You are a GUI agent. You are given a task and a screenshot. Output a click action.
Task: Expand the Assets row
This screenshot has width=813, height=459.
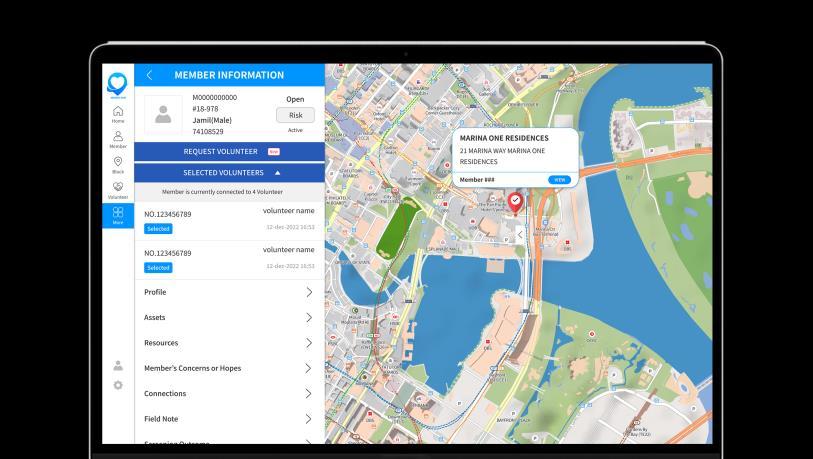tap(229, 317)
